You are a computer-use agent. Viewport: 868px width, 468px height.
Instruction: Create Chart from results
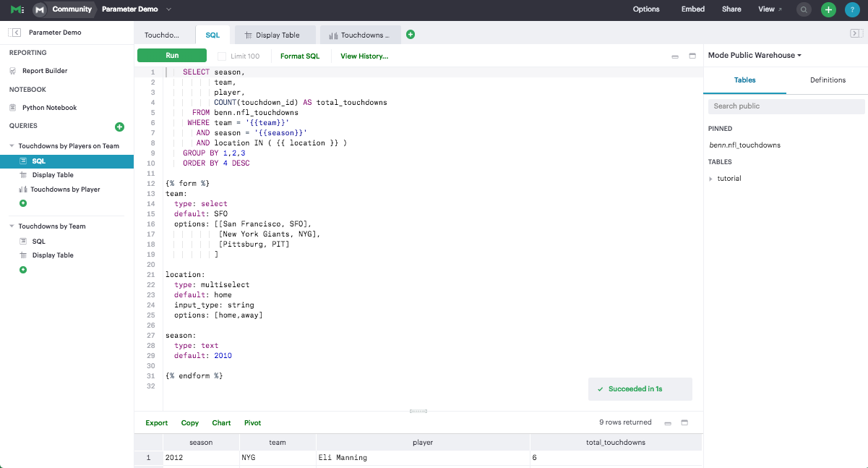tap(221, 423)
